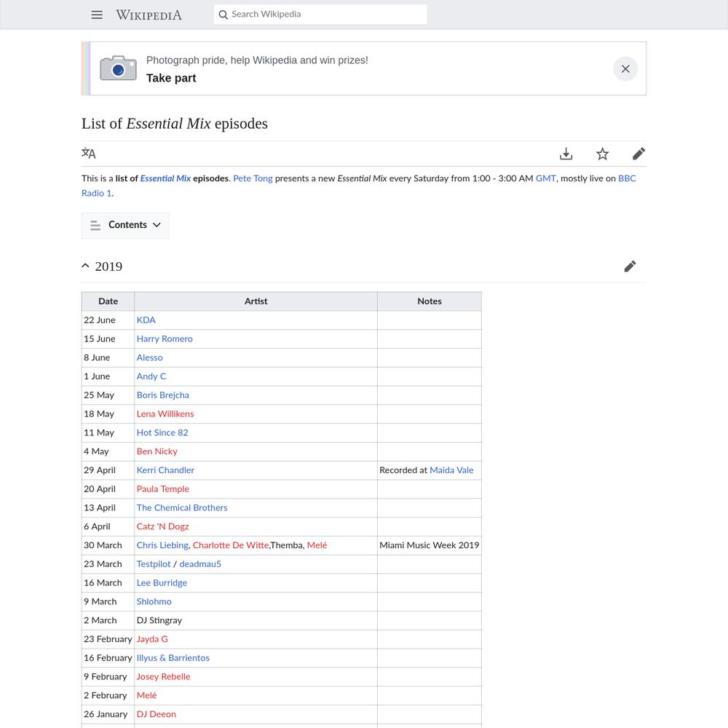Open the Lee Burridge link
This screenshot has width=728, height=728.
coord(162,582)
